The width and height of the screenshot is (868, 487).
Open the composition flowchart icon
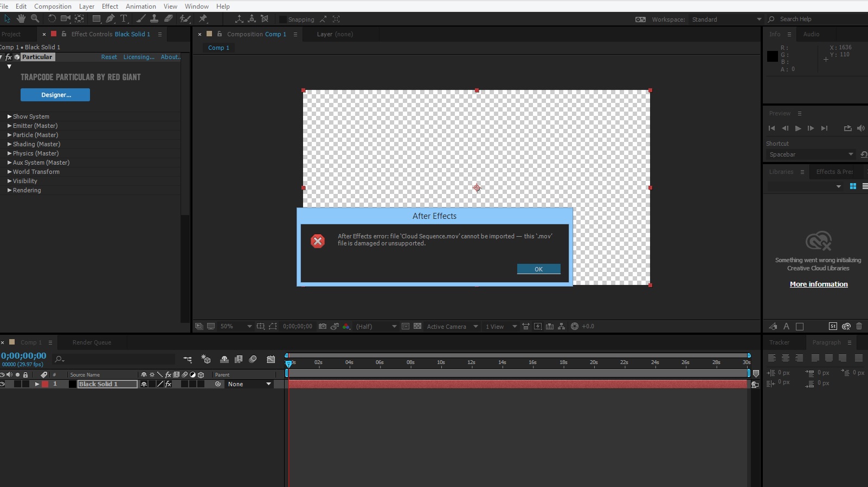coord(562,327)
